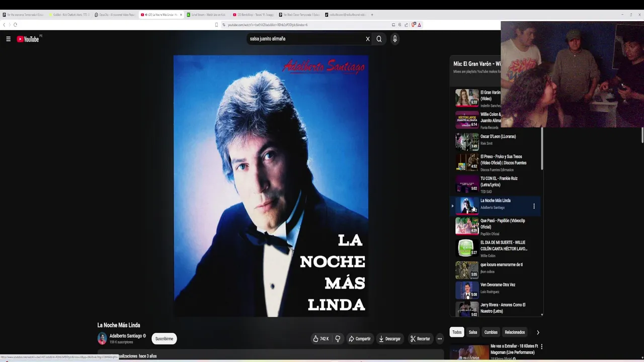The height and width of the screenshot is (362, 644).
Task: Play Jerry Rivera - Amores Como El Nuestro
Action: pos(496,309)
